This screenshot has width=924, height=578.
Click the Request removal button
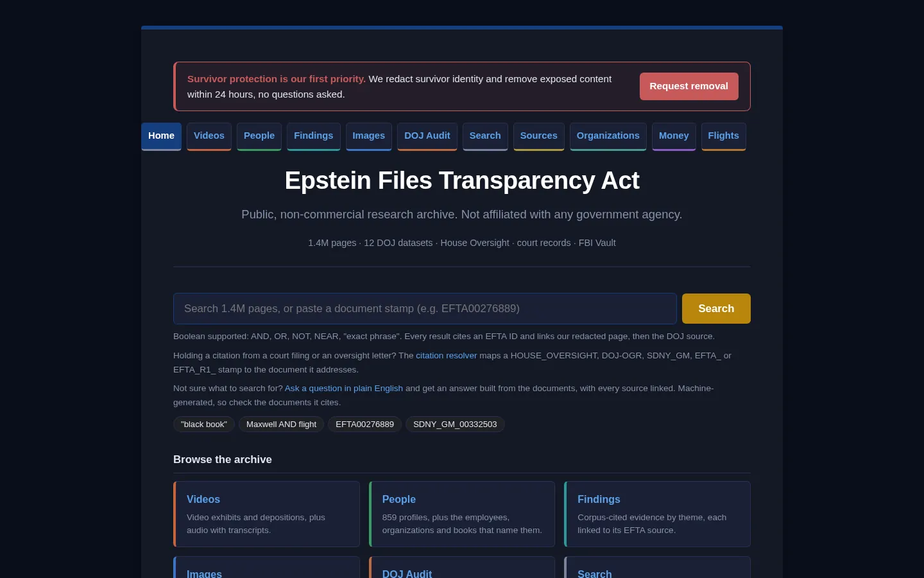(689, 86)
